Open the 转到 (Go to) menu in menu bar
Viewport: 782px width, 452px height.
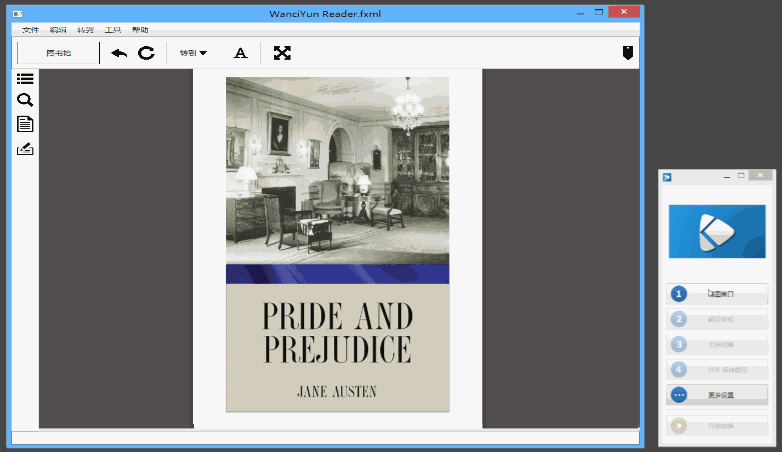click(x=85, y=30)
